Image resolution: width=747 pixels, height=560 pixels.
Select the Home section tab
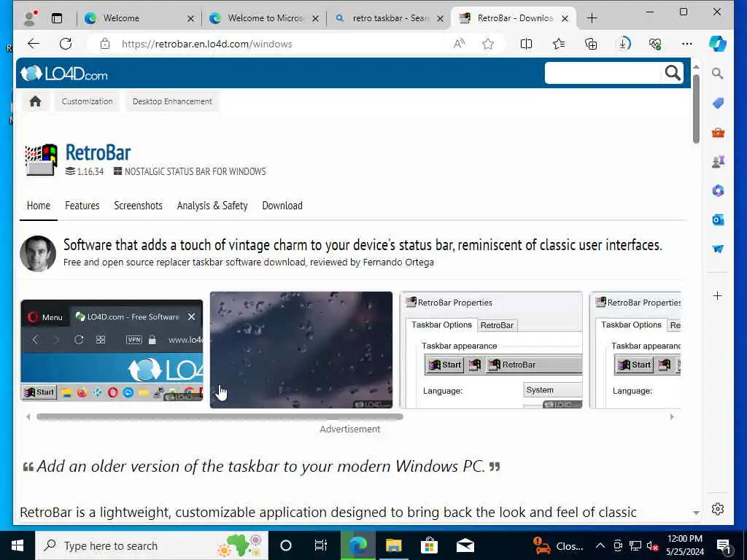[x=39, y=206]
